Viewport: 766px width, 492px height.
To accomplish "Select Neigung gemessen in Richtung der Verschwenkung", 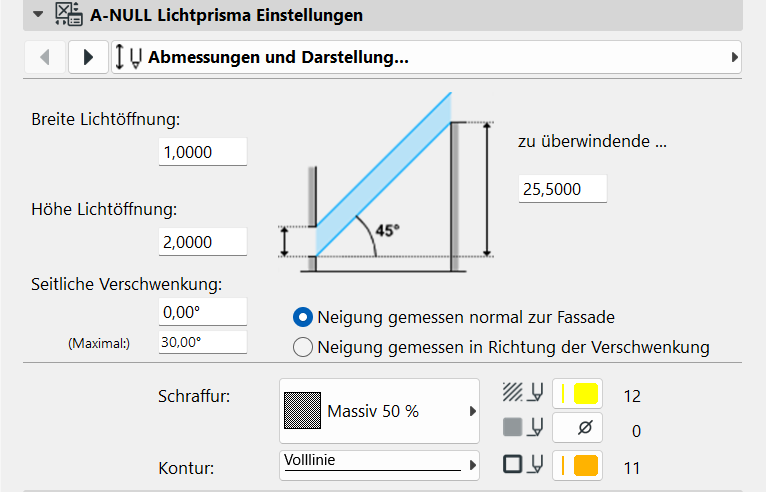I will coord(302,348).
